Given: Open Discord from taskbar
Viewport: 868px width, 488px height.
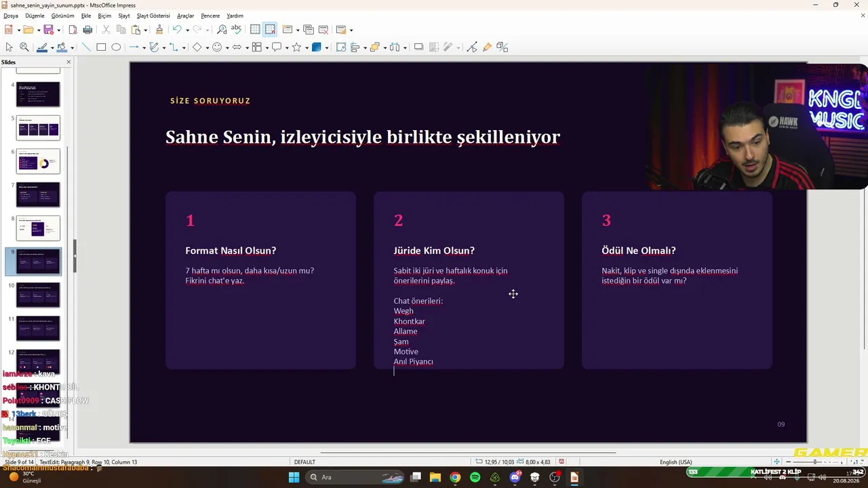Looking at the screenshot, I should tap(515, 477).
